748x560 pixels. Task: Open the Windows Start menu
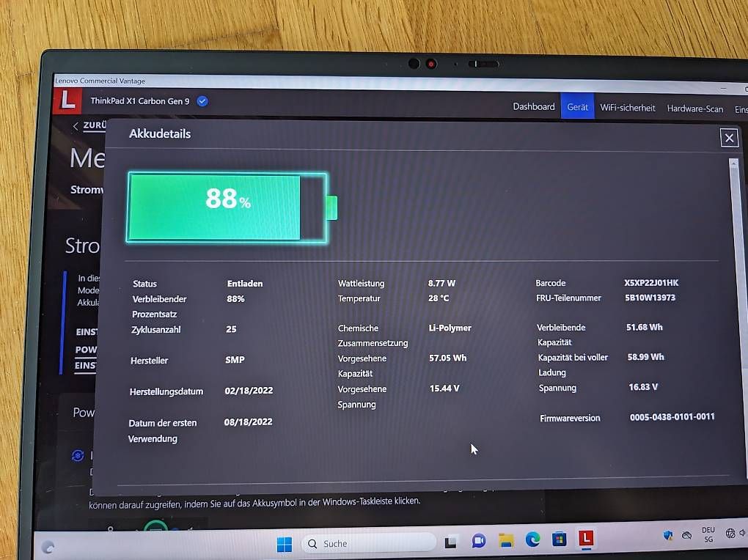[285, 544]
